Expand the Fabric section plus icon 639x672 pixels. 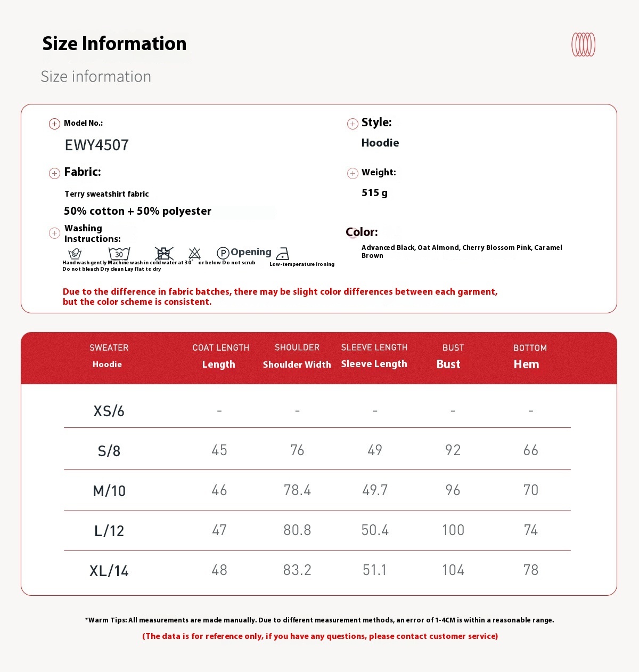click(x=54, y=173)
